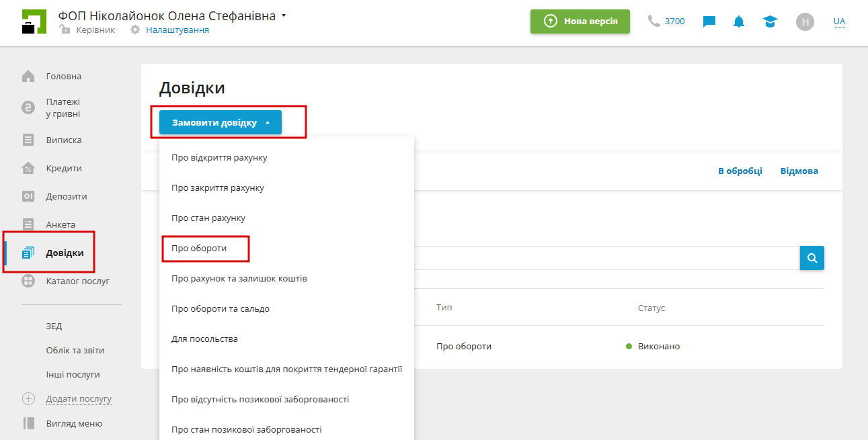
Task: Click the user avatar icon
Action: 805,21
